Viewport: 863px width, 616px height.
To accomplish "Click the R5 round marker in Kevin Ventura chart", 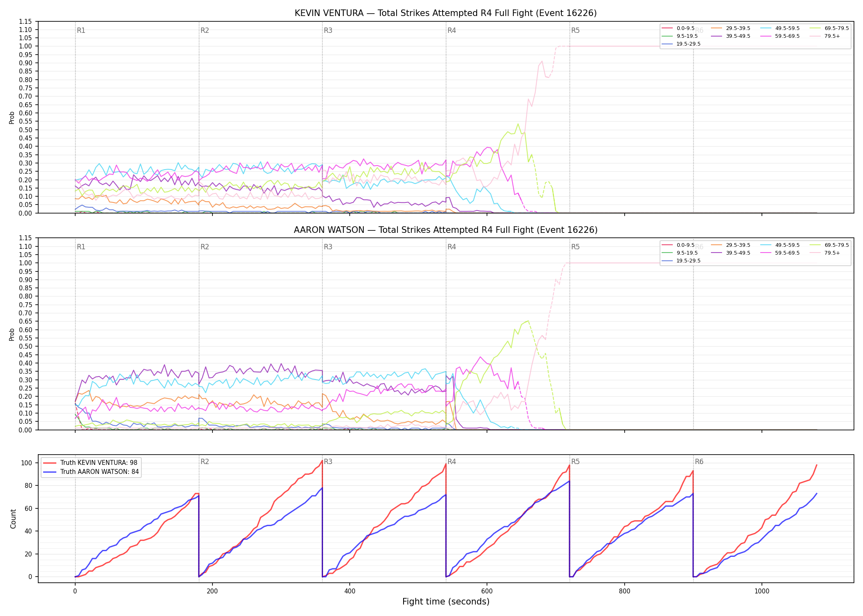I will [575, 31].
